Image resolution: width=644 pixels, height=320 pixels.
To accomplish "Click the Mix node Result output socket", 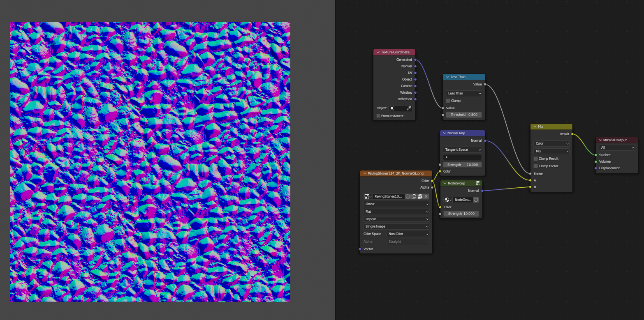I will click(x=572, y=134).
